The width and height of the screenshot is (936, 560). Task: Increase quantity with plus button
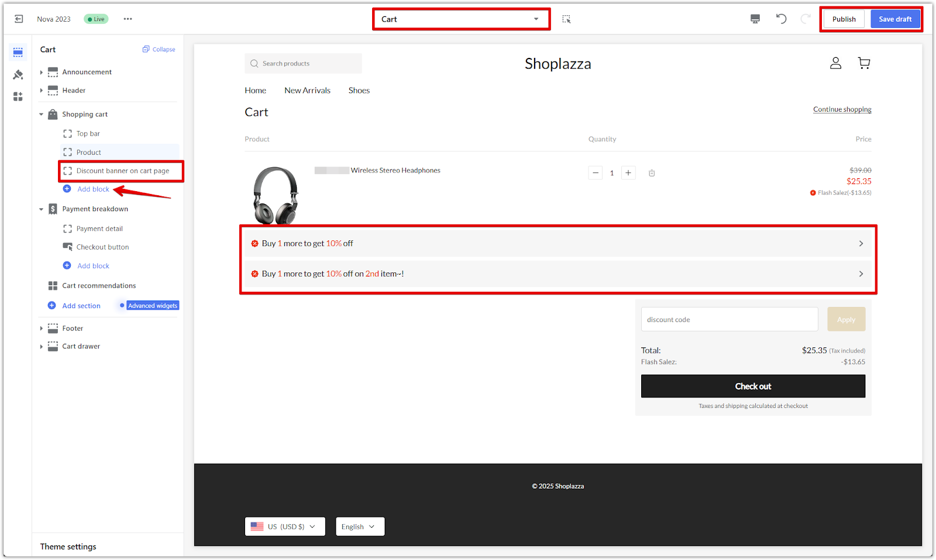(x=628, y=173)
